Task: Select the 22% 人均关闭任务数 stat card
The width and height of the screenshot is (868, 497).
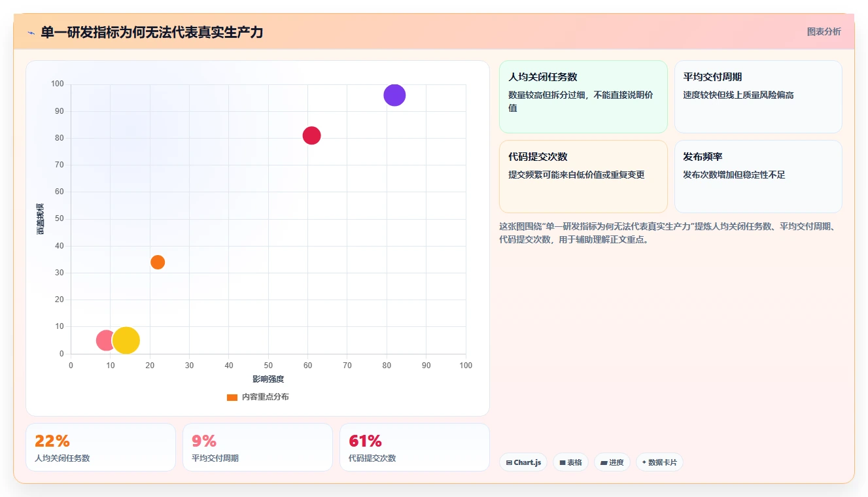Action: pos(101,447)
